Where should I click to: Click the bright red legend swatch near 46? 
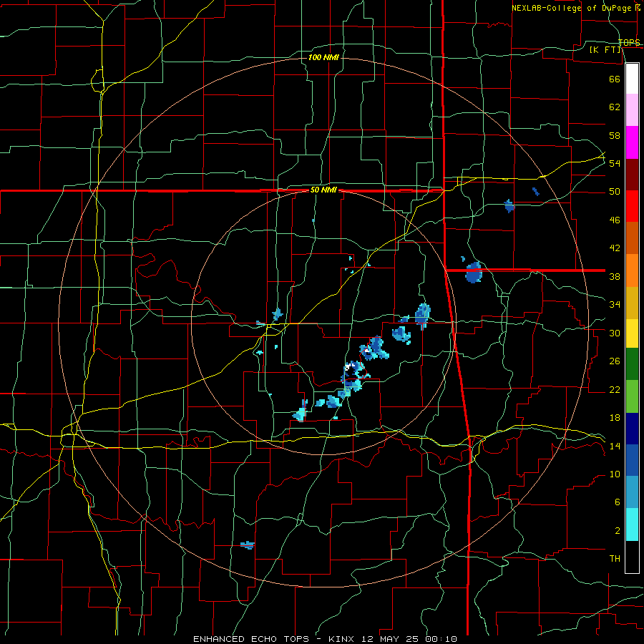pos(632,206)
